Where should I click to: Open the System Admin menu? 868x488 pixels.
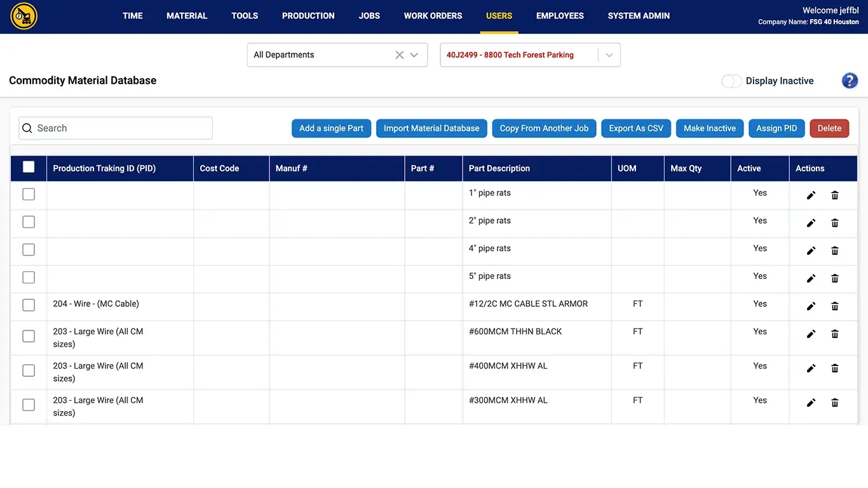point(638,16)
